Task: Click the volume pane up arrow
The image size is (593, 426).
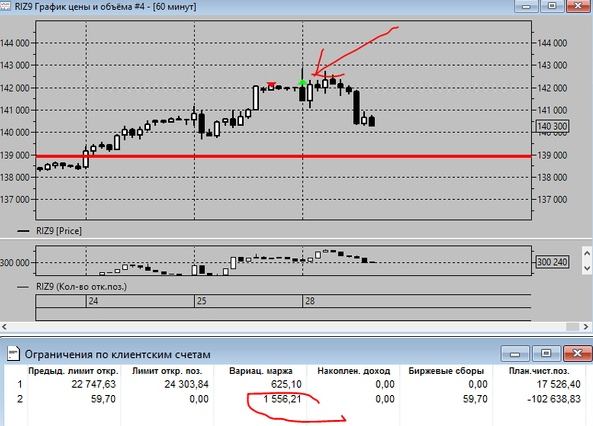Action: (587, 253)
